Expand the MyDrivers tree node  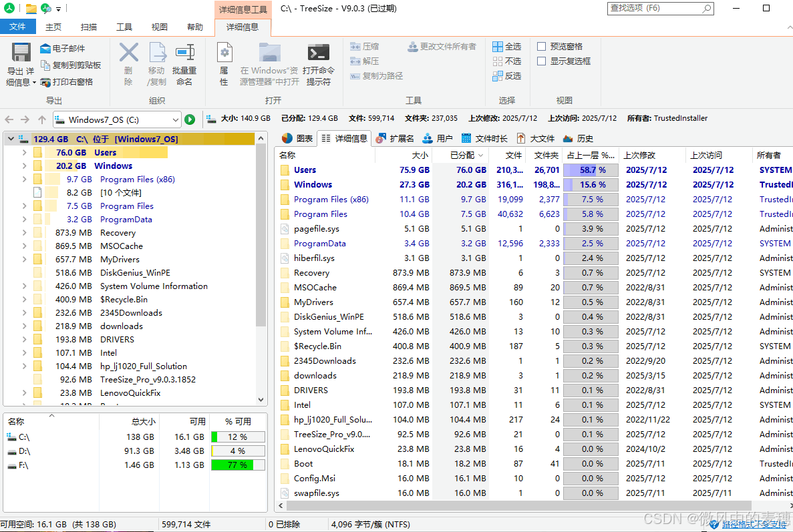24,259
